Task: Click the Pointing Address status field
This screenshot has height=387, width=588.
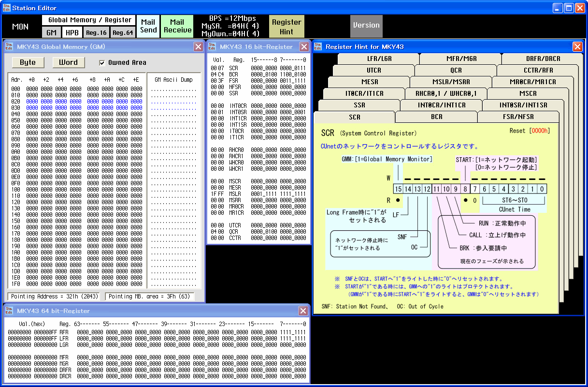Action: pos(55,297)
